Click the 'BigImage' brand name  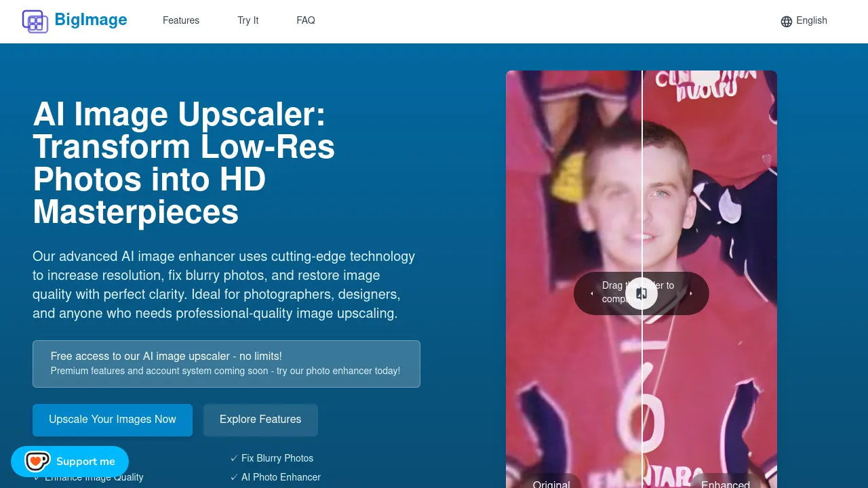91,20
